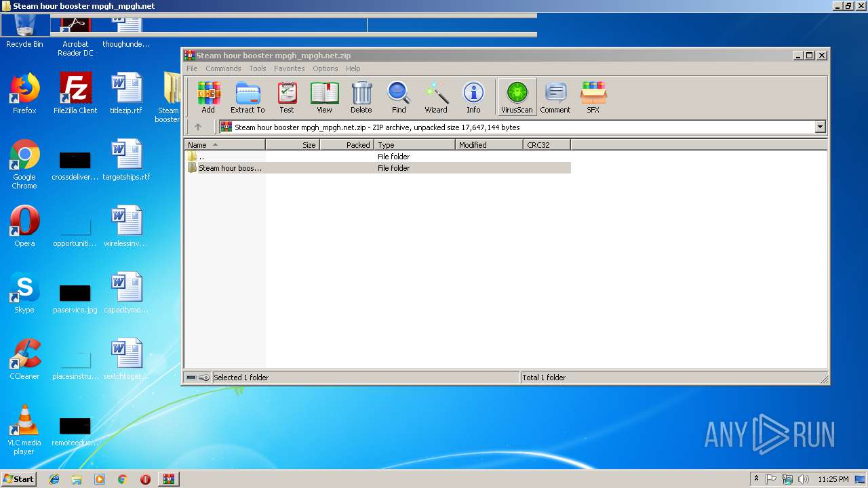Run VirusScan on the archive

(x=517, y=97)
